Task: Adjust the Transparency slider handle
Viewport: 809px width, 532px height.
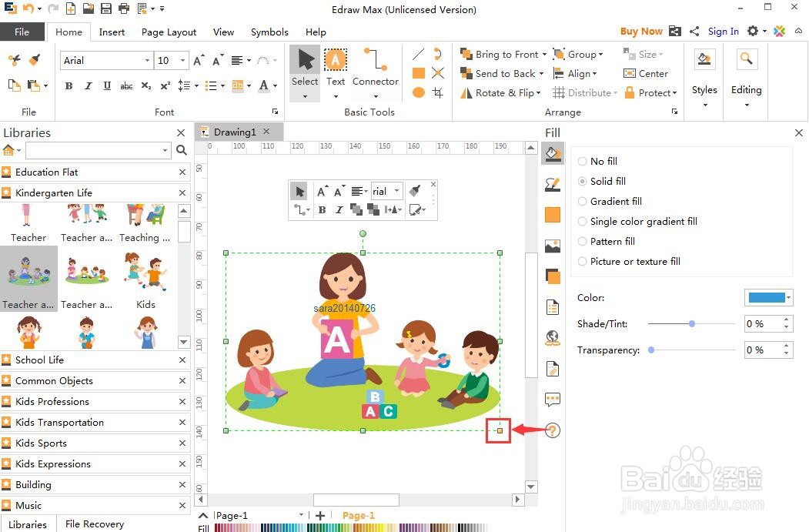Action: click(x=652, y=350)
